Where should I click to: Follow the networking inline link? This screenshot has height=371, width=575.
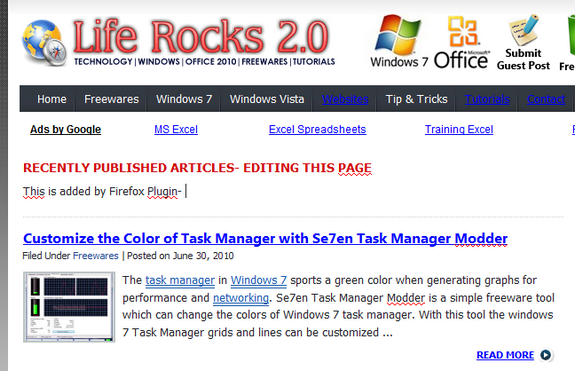tap(241, 298)
